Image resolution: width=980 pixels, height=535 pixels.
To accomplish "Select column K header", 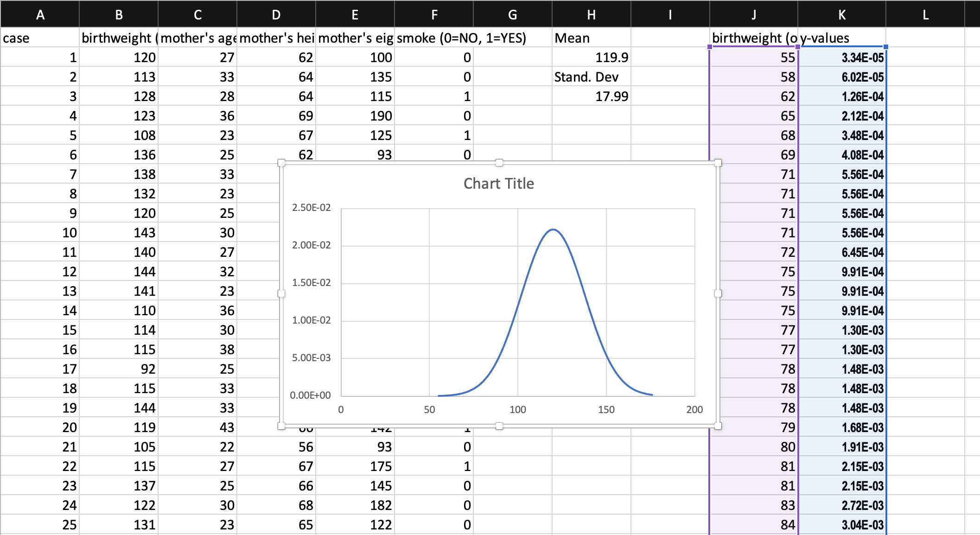I will [x=841, y=15].
